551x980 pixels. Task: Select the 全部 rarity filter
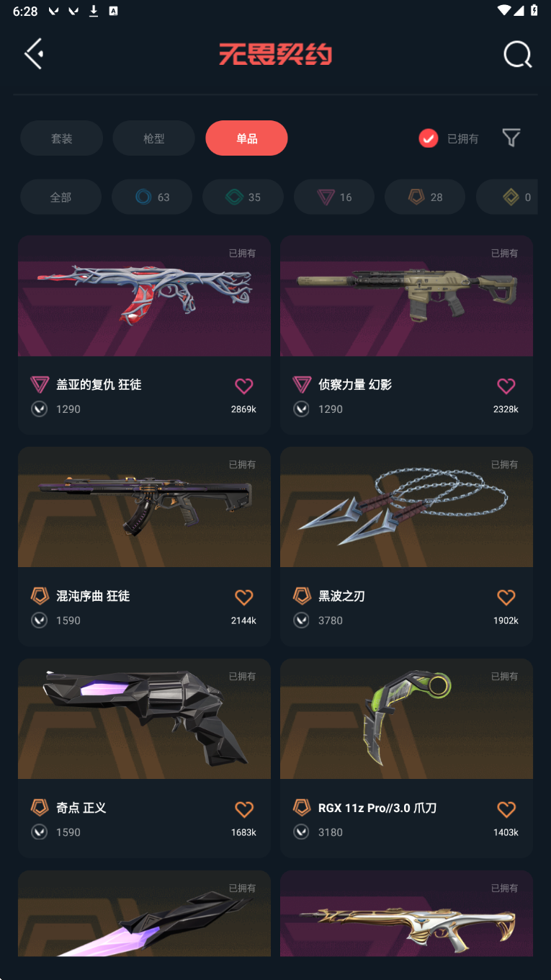click(61, 197)
